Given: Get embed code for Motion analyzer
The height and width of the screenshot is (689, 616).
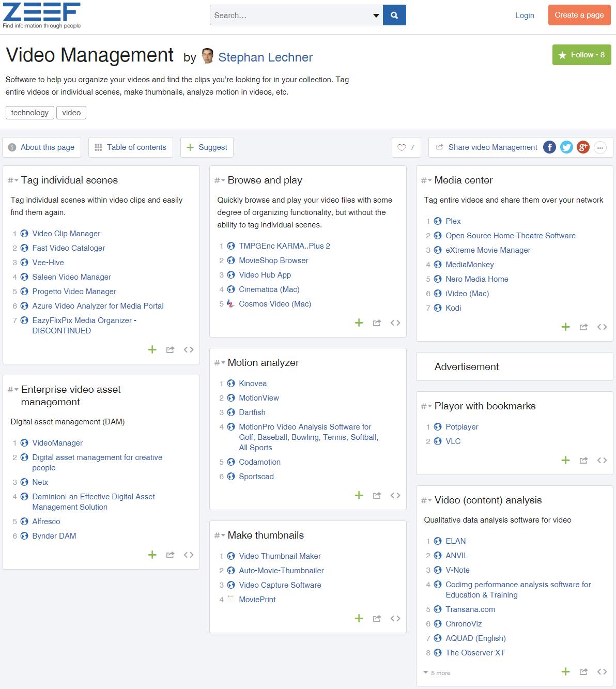Looking at the screenshot, I should pyautogui.click(x=395, y=496).
